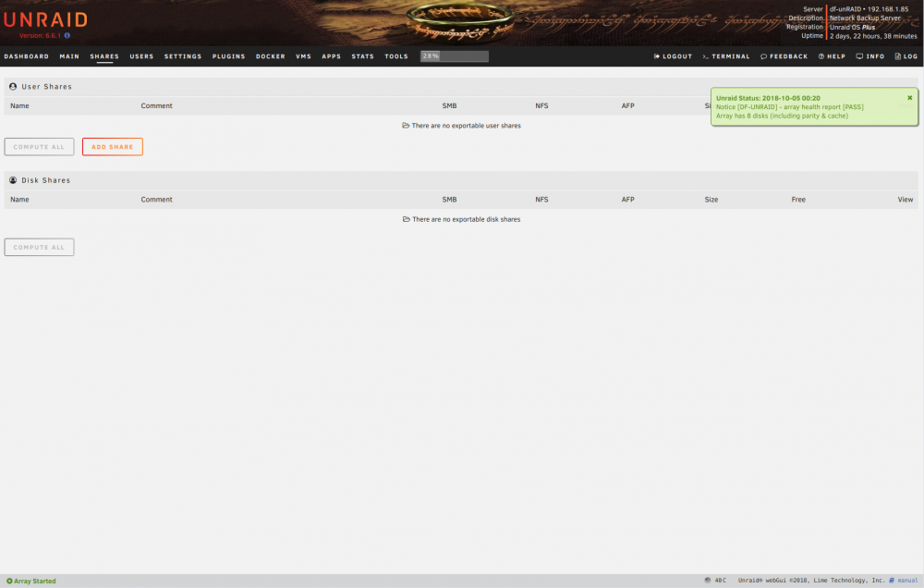Open system Info
This screenshot has width=924, height=588.
pyautogui.click(x=869, y=56)
